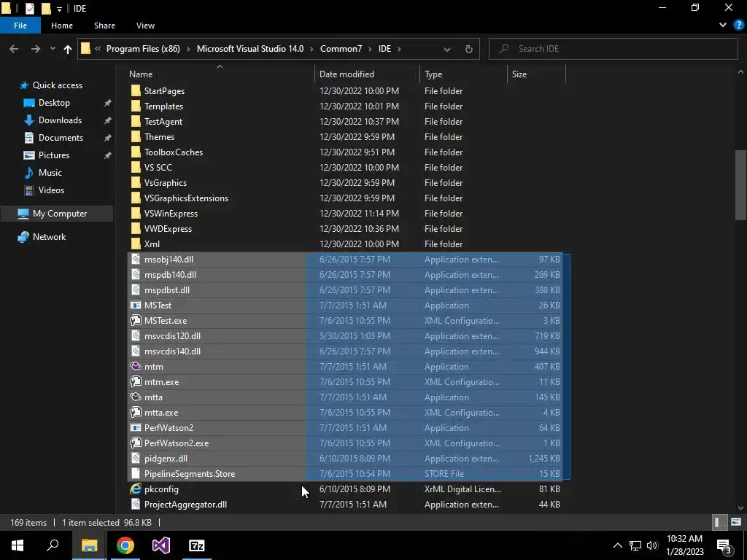Viewport: 747px width, 560px height.
Task: Click the MSTest.exe config file icon
Action: (136, 321)
